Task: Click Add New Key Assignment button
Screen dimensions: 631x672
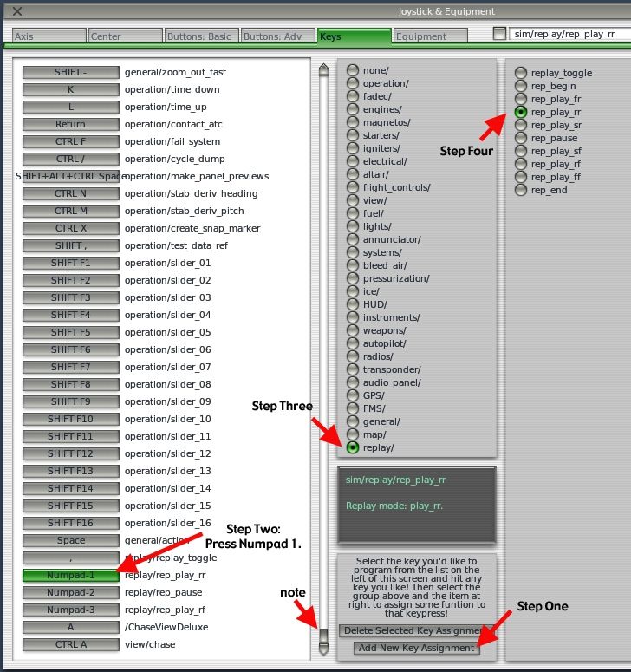Action: (416, 648)
